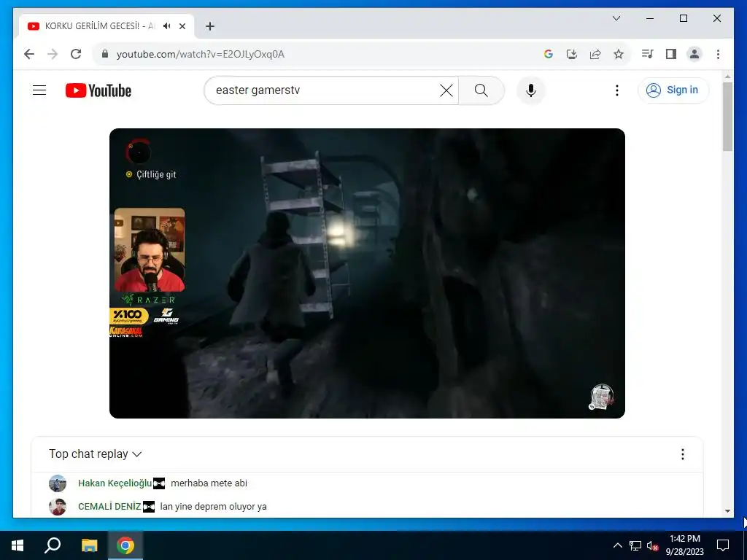Image resolution: width=747 pixels, height=560 pixels.
Task: Toggle Chrome side panel
Action: [x=671, y=54]
